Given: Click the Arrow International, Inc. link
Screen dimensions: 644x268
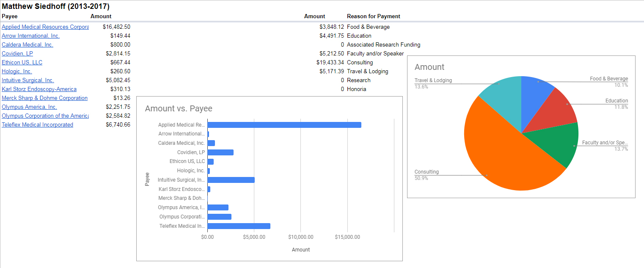Looking at the screenshot, I should tap(30, 36).
